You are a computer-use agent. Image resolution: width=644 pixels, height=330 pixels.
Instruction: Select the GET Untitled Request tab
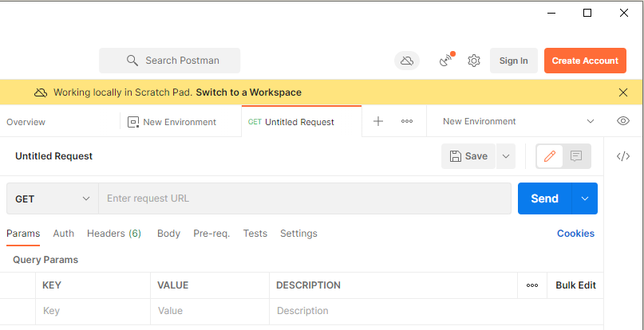[302, 122]
